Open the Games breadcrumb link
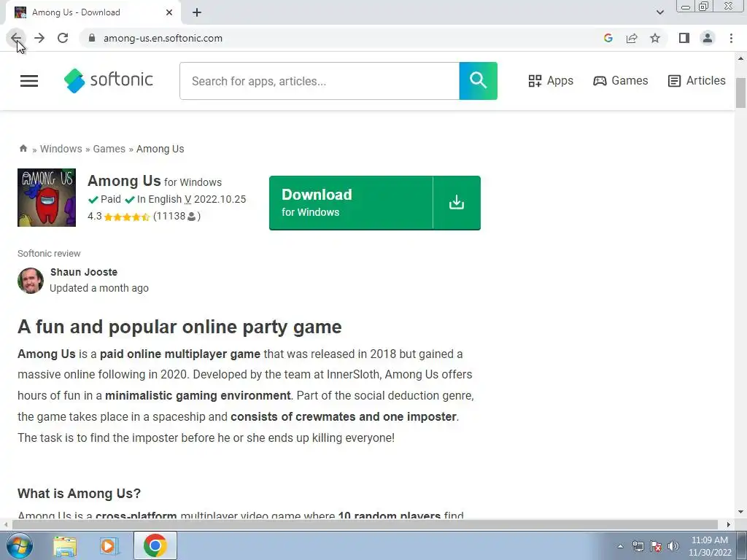747x560 pixels. [x=109, y=149]
